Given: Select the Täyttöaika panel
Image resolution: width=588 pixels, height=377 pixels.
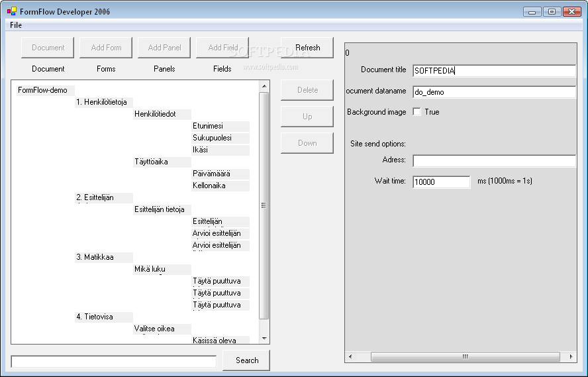Looking at the screenshot, I should point(162,162).
